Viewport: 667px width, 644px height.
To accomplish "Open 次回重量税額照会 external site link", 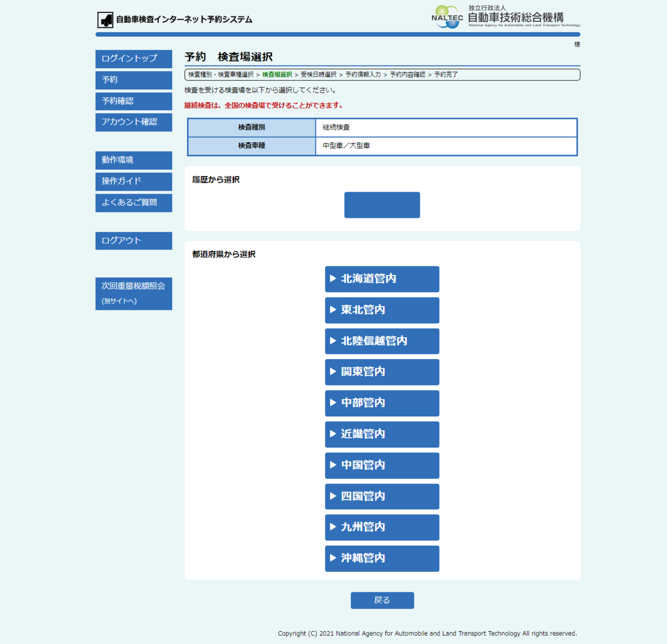I will coord(133,293).
